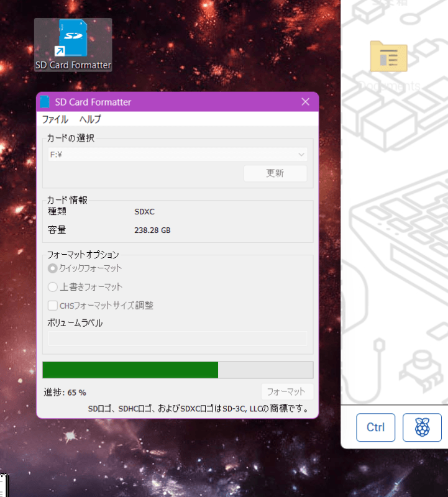Open the Documents folder icon

[x=388, y=58]
